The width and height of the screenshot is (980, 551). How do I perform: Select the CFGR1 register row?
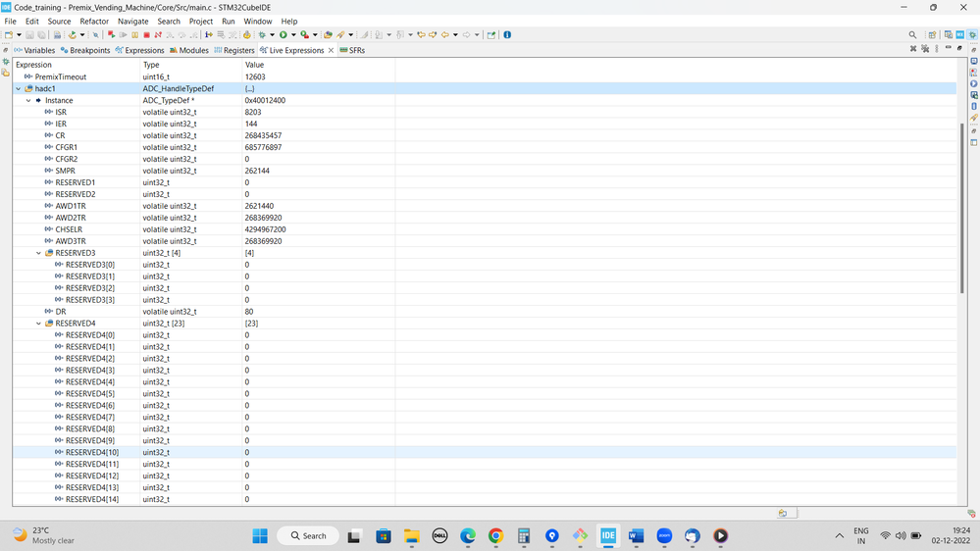485,147
